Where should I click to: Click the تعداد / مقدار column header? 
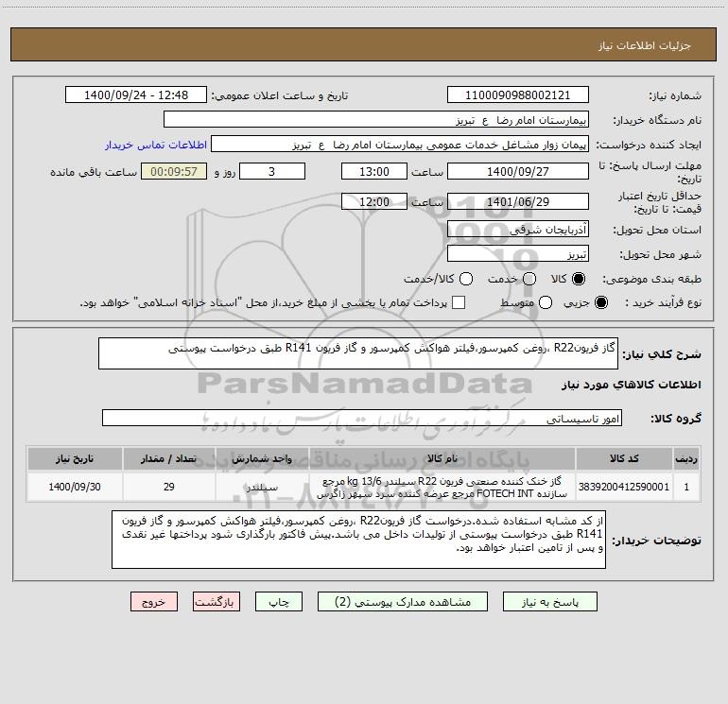coord(168,458)
